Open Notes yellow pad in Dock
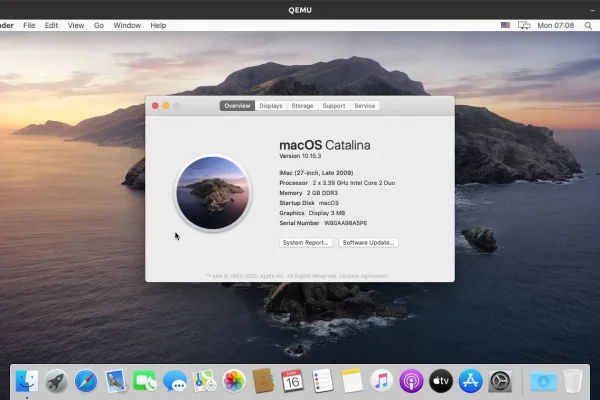Screen dimensions: 600x400 (352, 381)
